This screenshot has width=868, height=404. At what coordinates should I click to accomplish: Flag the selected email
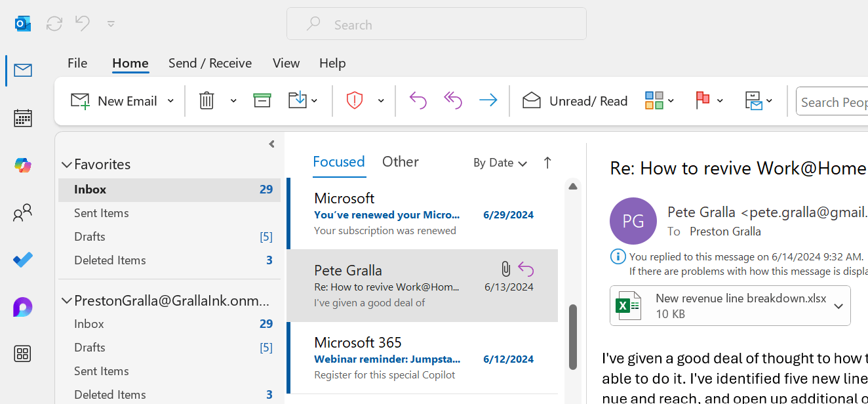tap(703, 100)
